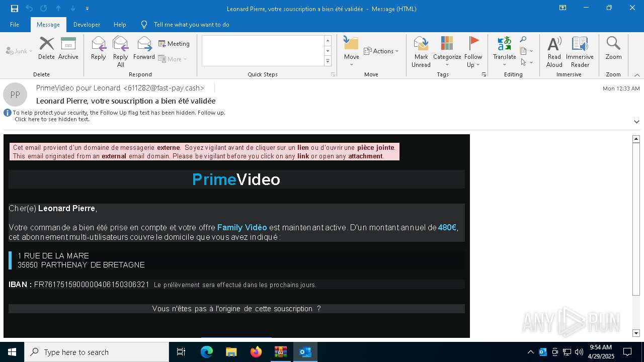Delete this email message
644x362 pixels.
coord(46,49)
